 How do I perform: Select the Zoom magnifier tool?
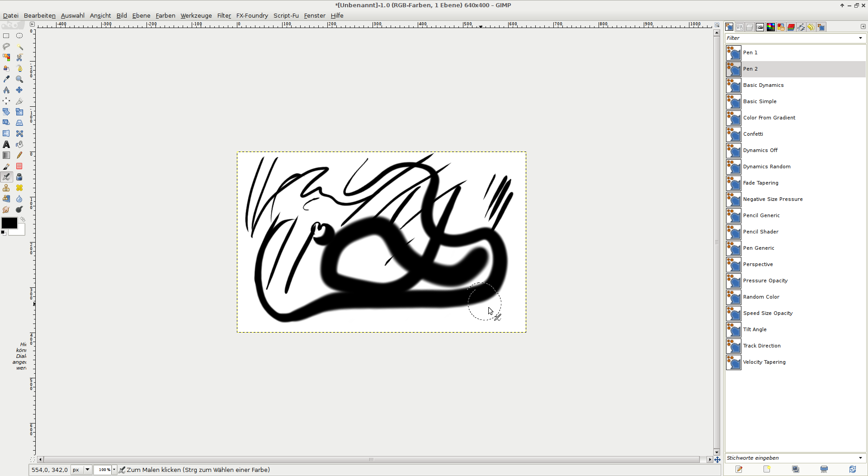coord(19,79)
